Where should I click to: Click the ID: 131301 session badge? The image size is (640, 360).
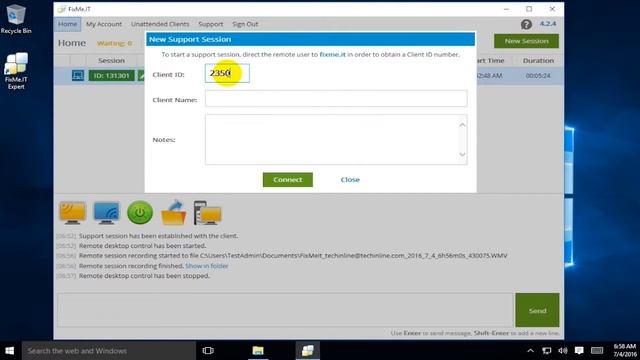tap(111, 76)
